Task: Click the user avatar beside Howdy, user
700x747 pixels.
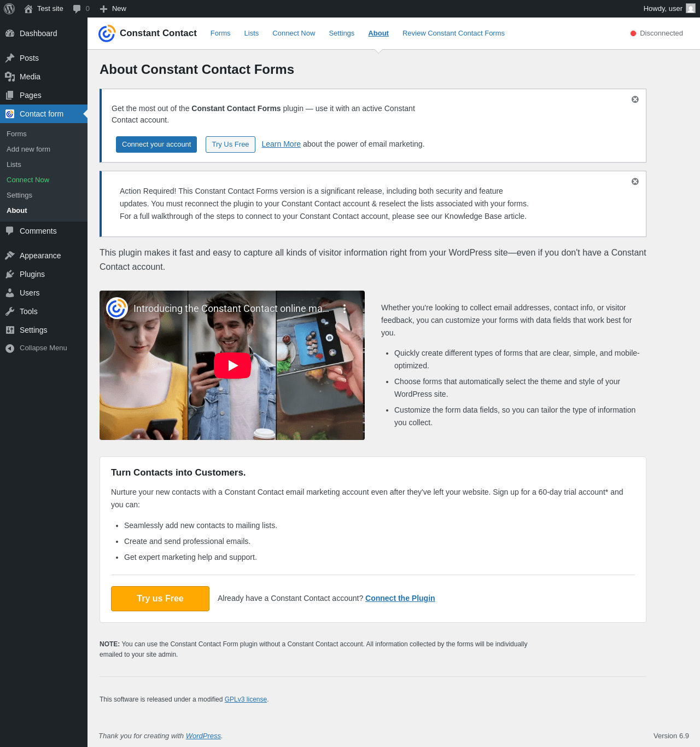Action: pyautogui.click(x=691, y=8)
